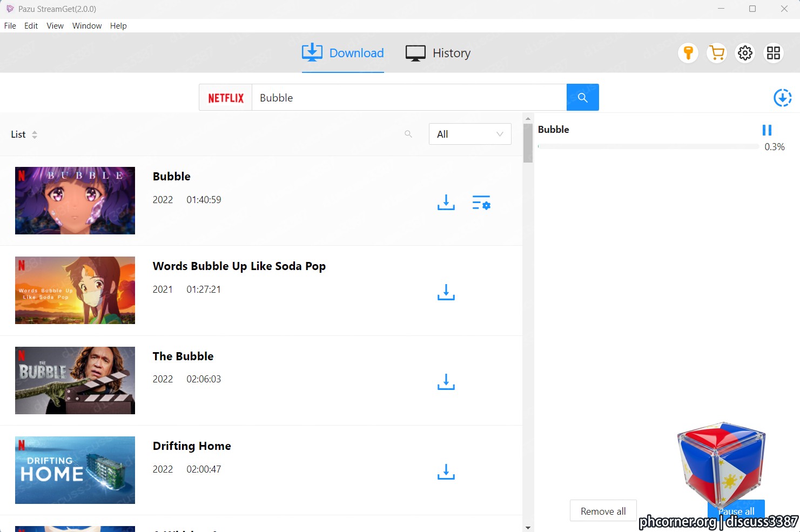This screenshot has width=800, height=532.
Task: Download Words Bubble Up Like Soda Pop
Action: coord(446,292)
